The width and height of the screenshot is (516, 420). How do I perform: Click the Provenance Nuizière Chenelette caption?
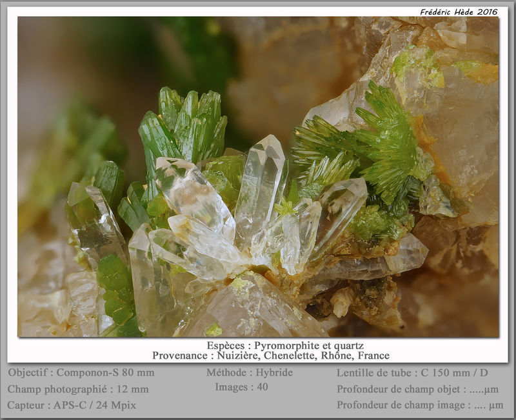[270, 355]
